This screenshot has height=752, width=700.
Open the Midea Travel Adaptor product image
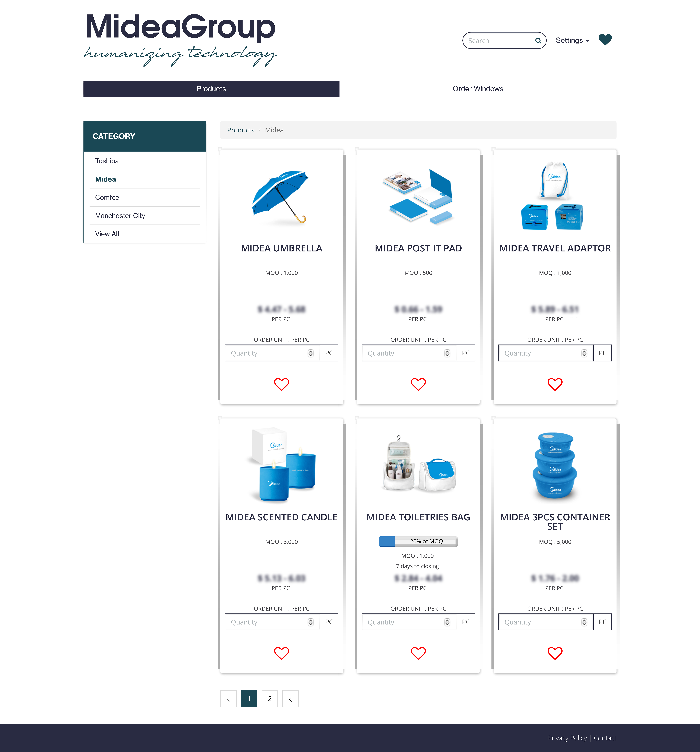[x=553, y=196]
